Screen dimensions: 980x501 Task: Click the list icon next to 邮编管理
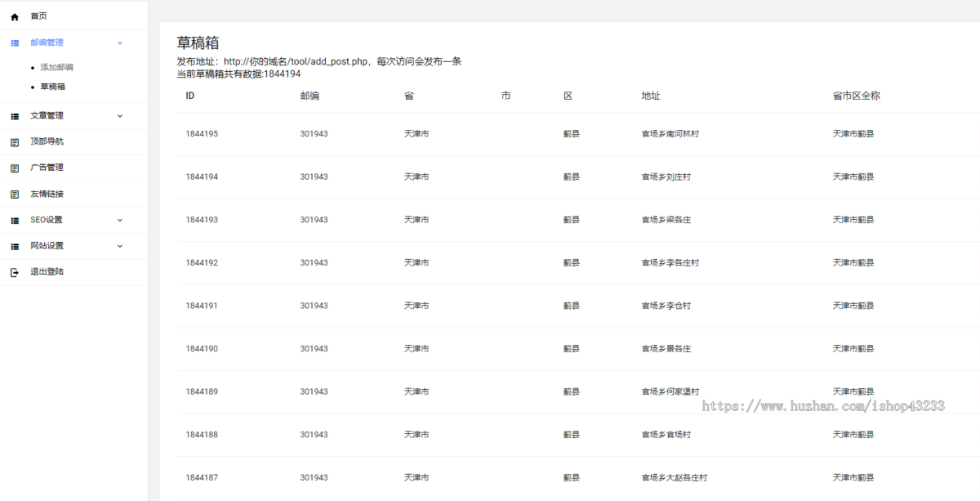15,42
